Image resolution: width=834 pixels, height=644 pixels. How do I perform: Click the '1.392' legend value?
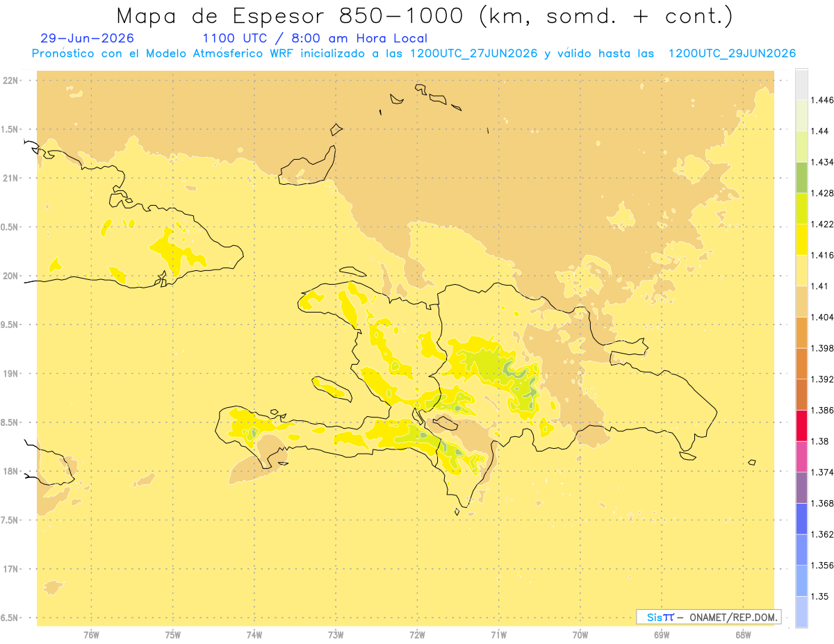click(822, 379)
